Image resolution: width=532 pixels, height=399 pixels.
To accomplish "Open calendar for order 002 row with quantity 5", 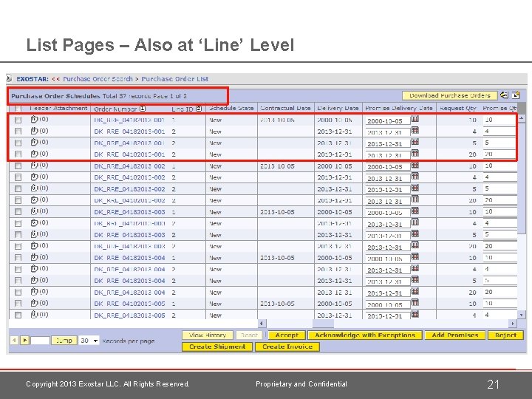I will (x=415, y=188).
